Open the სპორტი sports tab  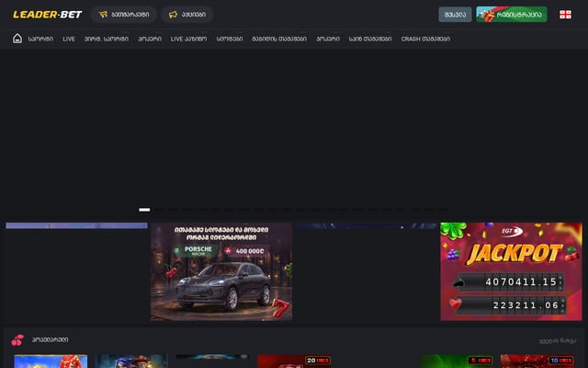click(40, 39)
